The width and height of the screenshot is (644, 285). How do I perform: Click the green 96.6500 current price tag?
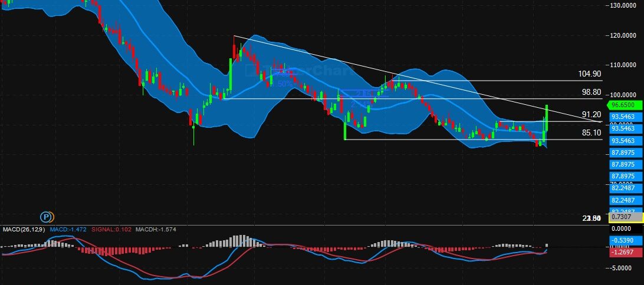[624, 105]
